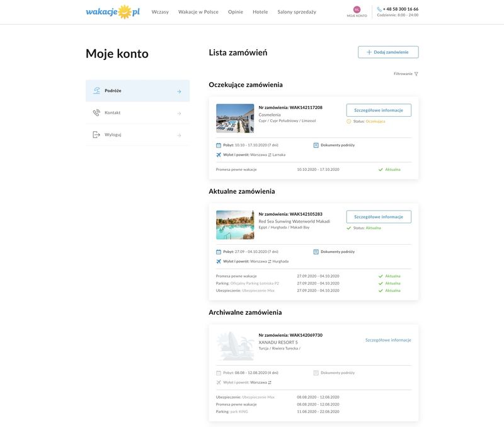The width and height of the screenshot is (504, 427).
Task: Click the Red Sea Sunwing hotel thumbnail
Action: coord(235,225)
